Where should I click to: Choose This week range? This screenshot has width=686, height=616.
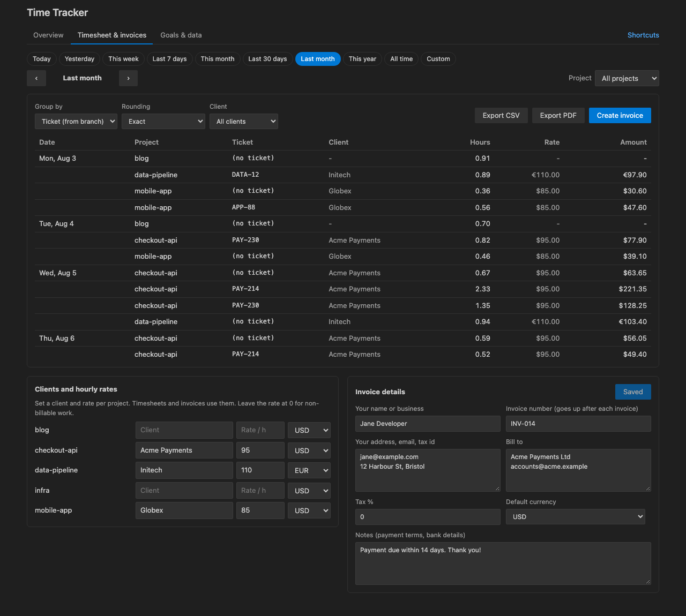123,59
